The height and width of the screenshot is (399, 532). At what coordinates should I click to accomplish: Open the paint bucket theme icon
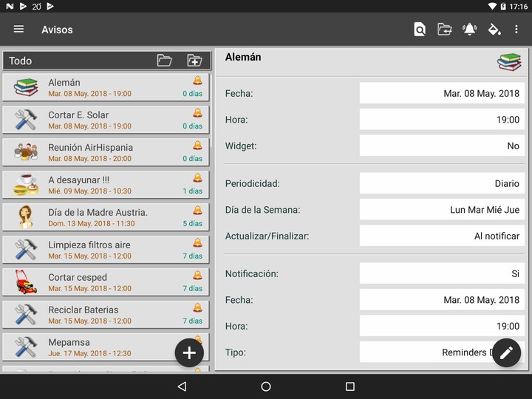point(494,30)
